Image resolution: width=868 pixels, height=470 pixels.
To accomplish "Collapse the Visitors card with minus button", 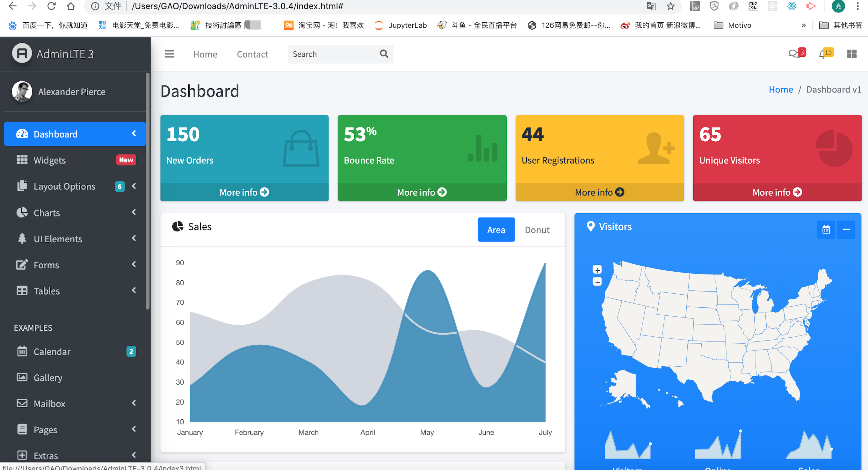I will [x=846, y=230].
